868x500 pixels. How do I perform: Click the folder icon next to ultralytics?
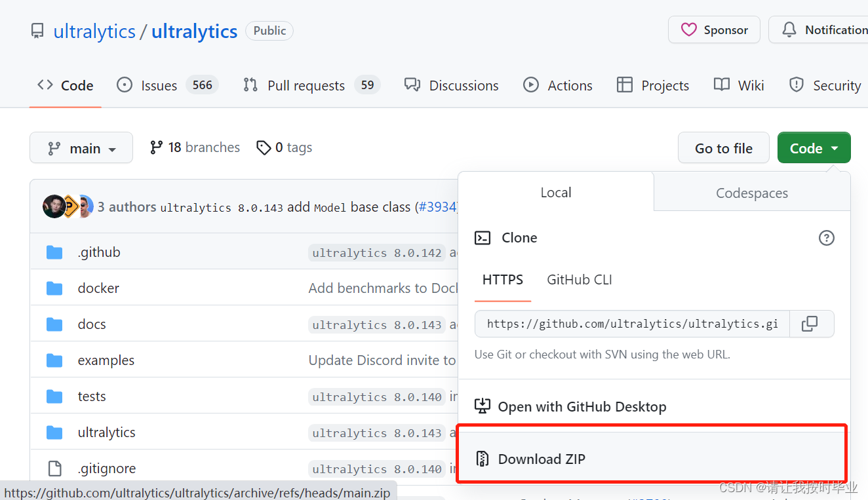tap(54, 433)
